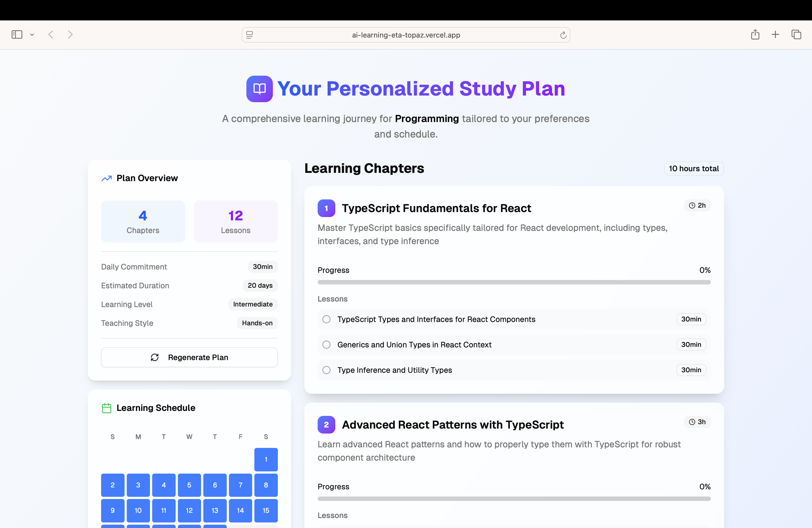Click the trending chart icon beside Plan Overview
The image size is (812, 528).
106,178
